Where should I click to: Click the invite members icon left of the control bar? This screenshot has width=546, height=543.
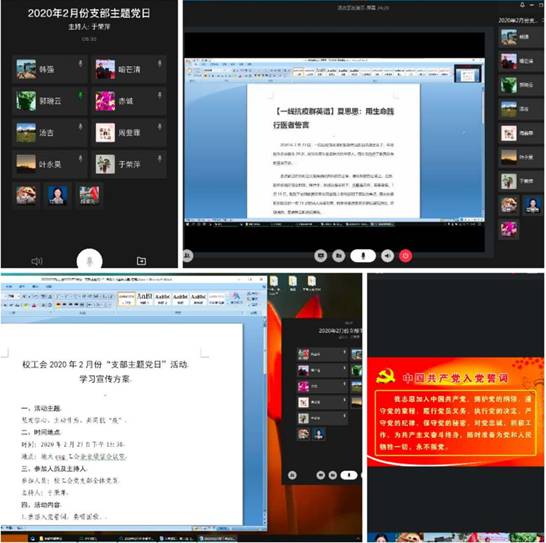pos(188,256)
